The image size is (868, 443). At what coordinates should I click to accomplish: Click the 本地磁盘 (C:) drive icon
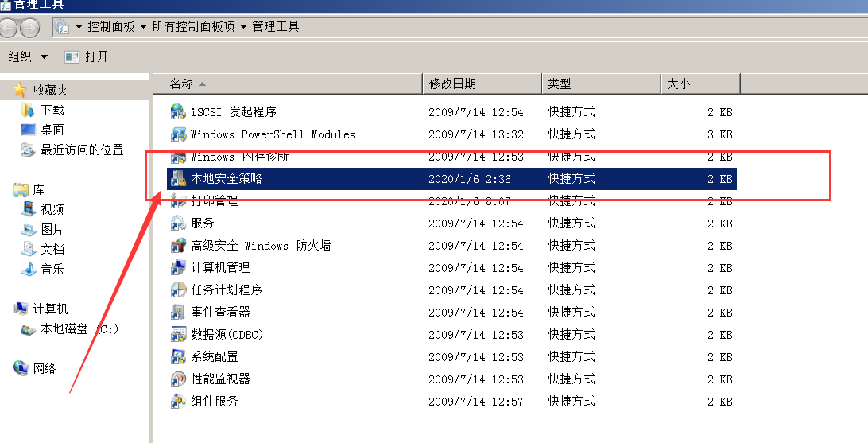[x=29, y=329]
